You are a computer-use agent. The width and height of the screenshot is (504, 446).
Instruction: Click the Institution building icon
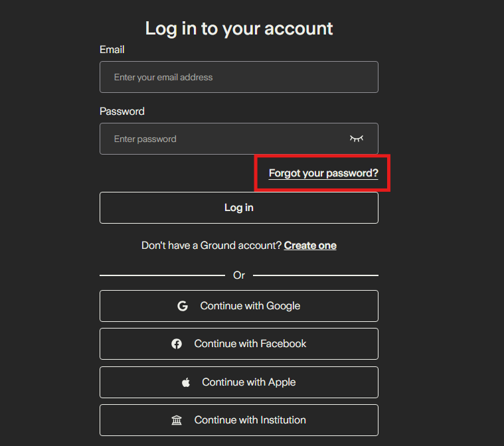click(x=177, y=420)
